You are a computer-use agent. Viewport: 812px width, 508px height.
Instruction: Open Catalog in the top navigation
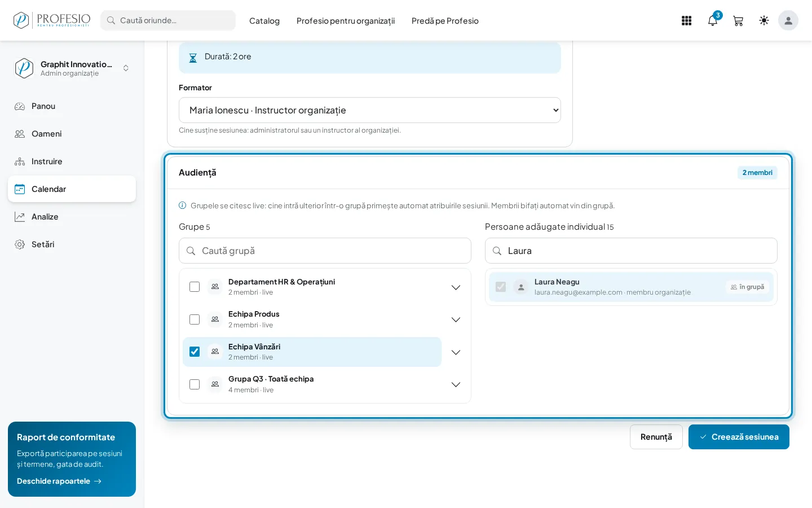(264, 21)
